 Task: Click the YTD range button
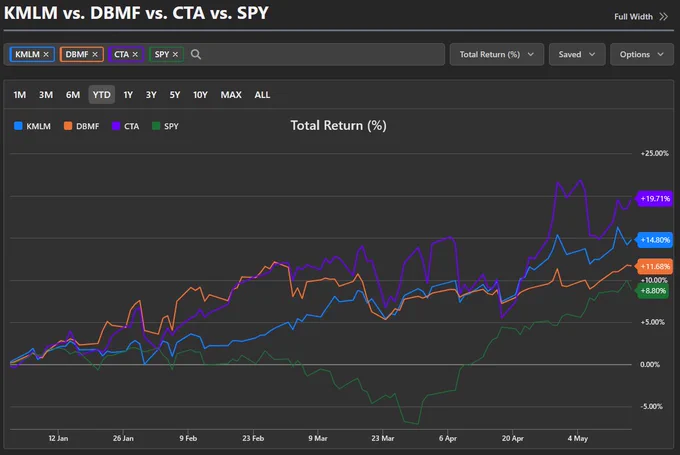101,95
